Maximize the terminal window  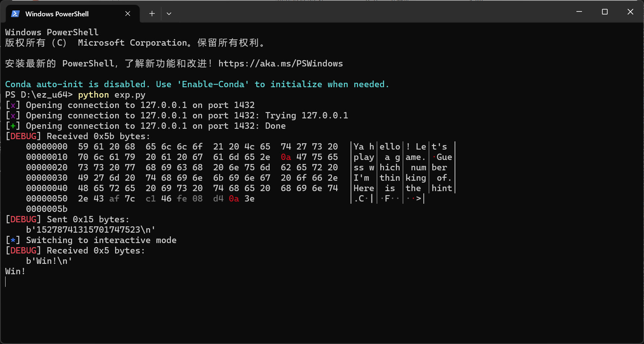pos(605,12)
